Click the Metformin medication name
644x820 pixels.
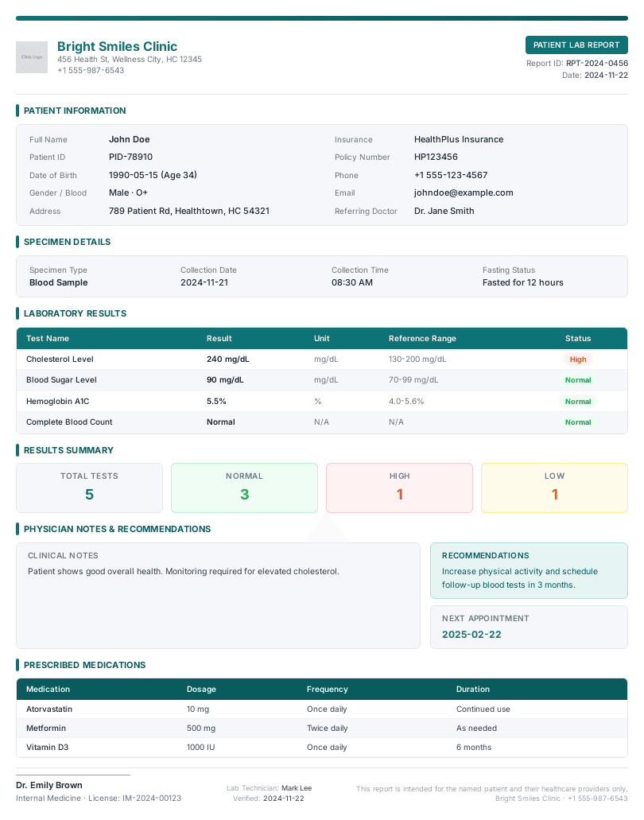point(46,728)
